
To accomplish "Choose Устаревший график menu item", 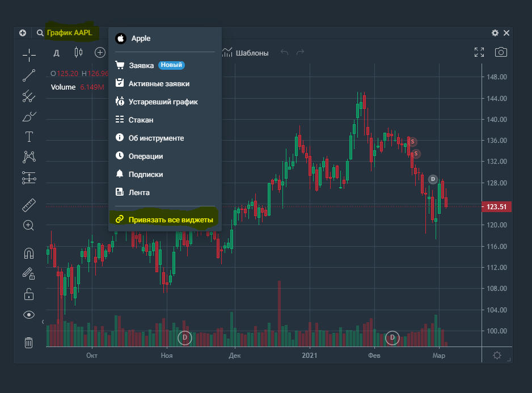I will (x=165, y=102).
